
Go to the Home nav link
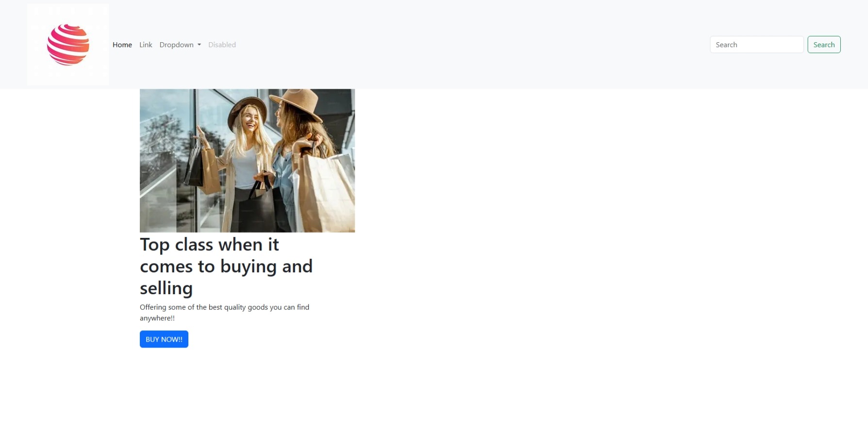coord(122,45)
